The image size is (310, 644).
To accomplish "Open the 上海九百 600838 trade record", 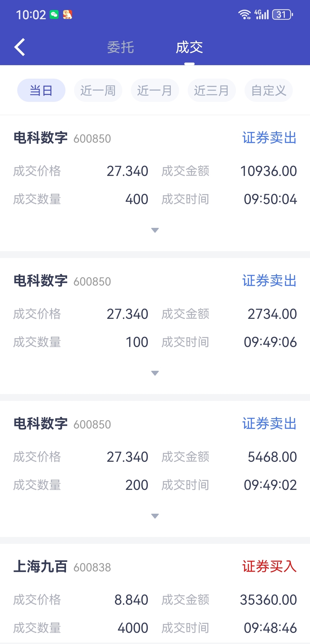I will [40, 567].
